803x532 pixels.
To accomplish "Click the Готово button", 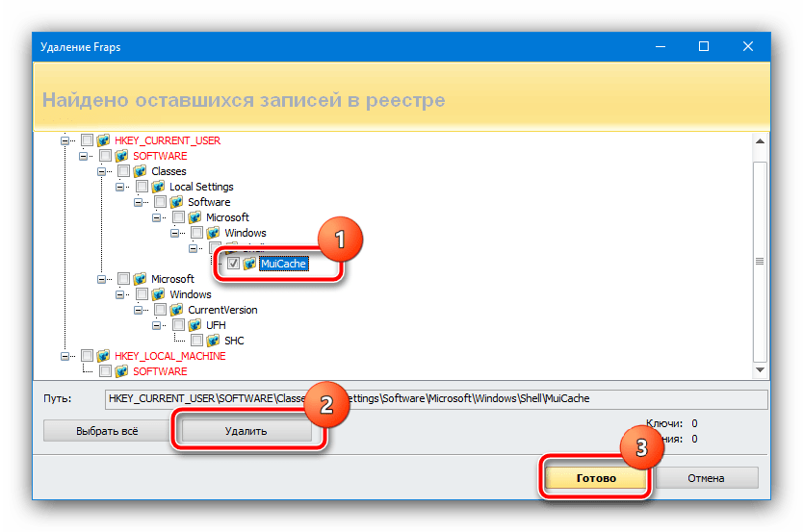I will 591,478.
